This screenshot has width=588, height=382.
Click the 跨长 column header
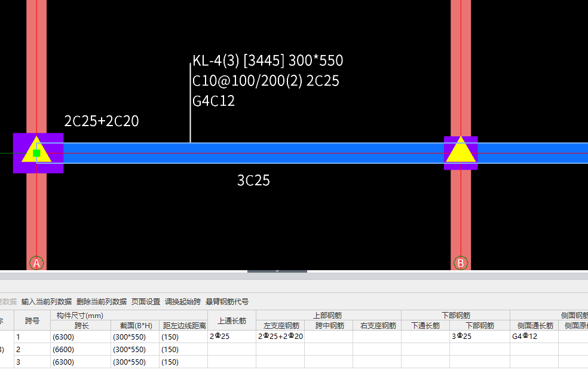[x=81, y=325]
